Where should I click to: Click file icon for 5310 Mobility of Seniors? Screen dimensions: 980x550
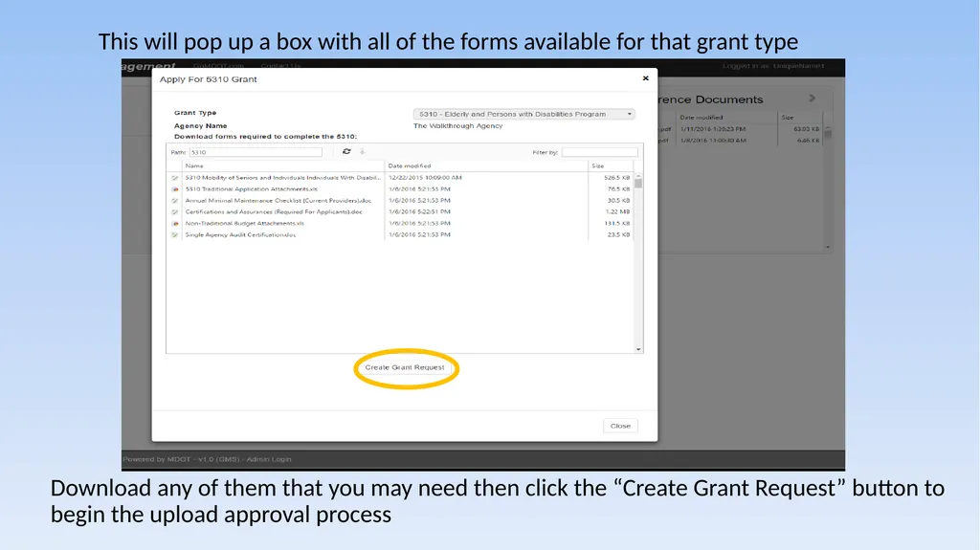(x=175, y=178)
